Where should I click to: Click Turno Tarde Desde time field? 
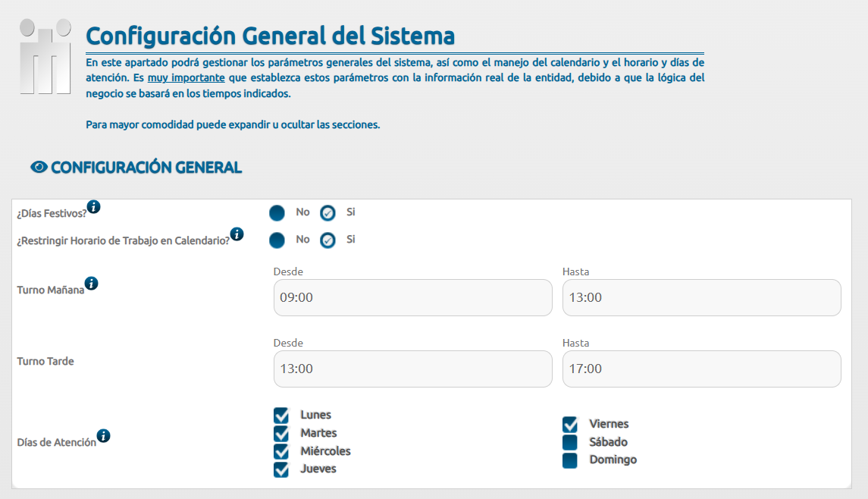pos(412,369)
